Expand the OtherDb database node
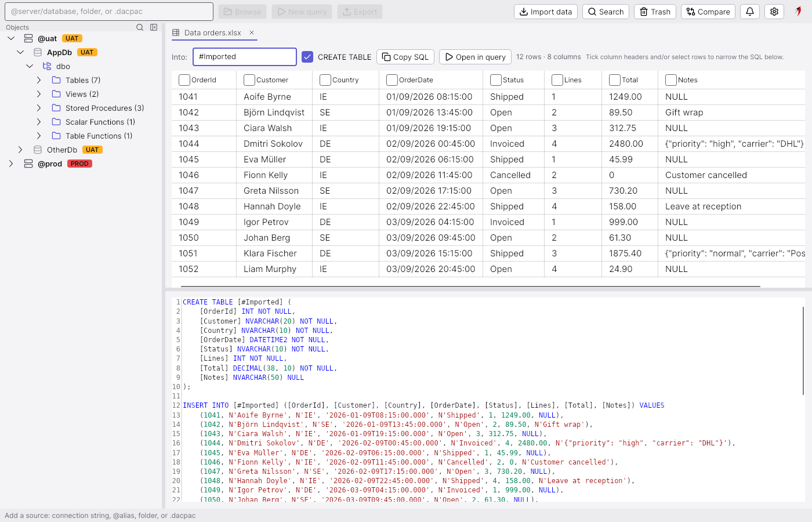 coord(20,150)
